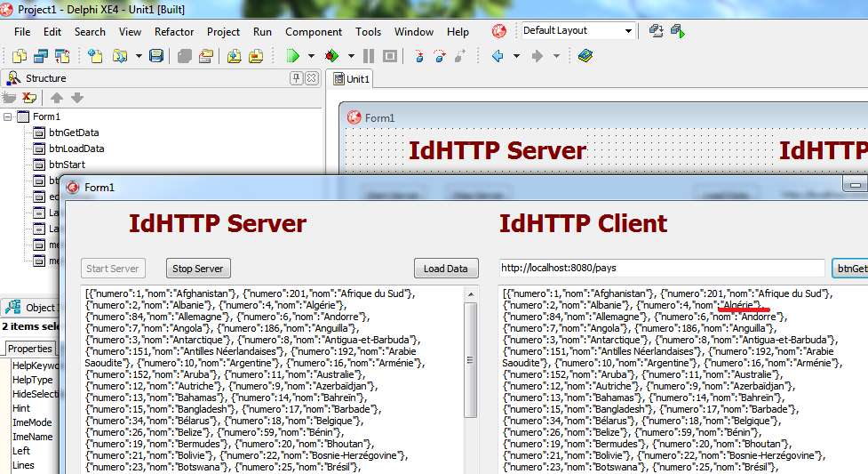
Task: Select btnLoadData in Structure tree
Action: 76,149
